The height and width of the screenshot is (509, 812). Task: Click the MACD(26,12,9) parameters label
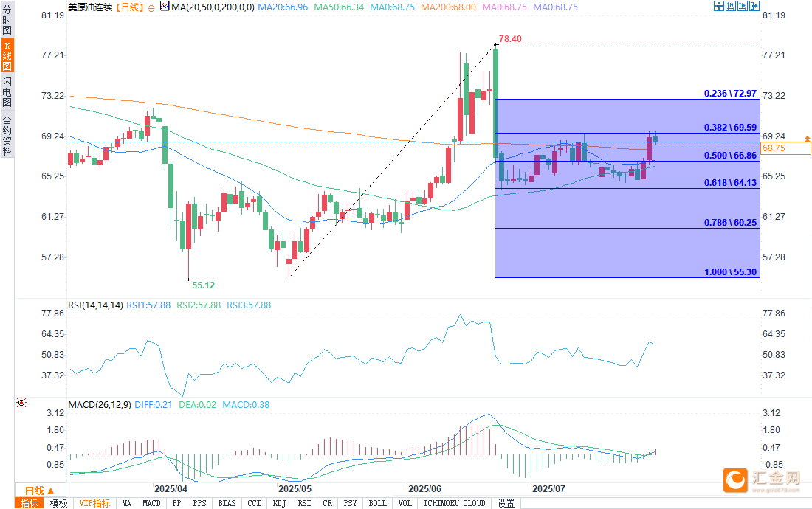pyautogui.click(x=100, y=404)
